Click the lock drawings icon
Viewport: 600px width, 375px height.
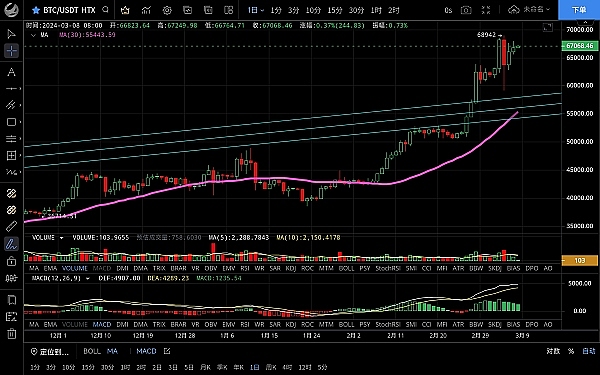pos(11,261)
